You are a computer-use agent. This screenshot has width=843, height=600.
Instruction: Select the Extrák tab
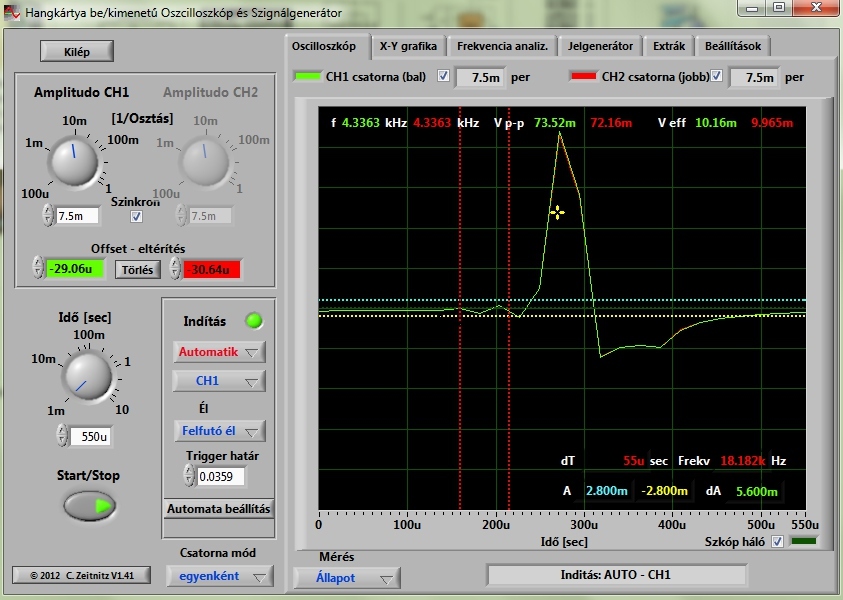point(669,46)
